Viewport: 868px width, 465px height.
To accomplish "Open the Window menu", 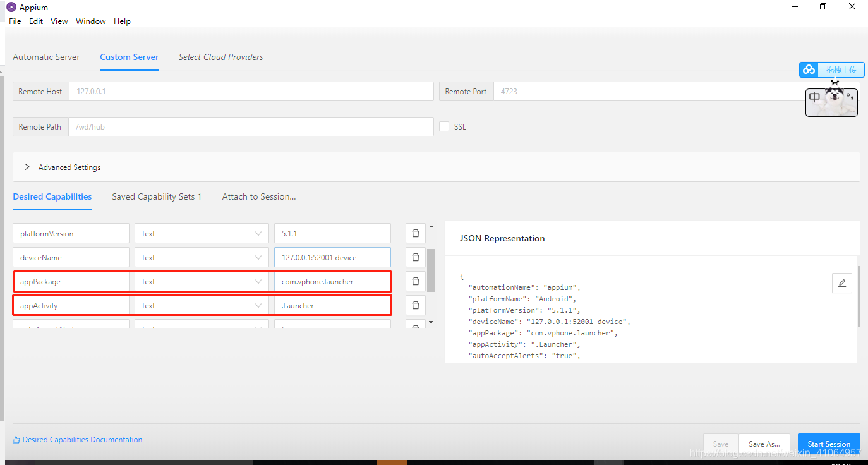I will [x=91, y=21].
